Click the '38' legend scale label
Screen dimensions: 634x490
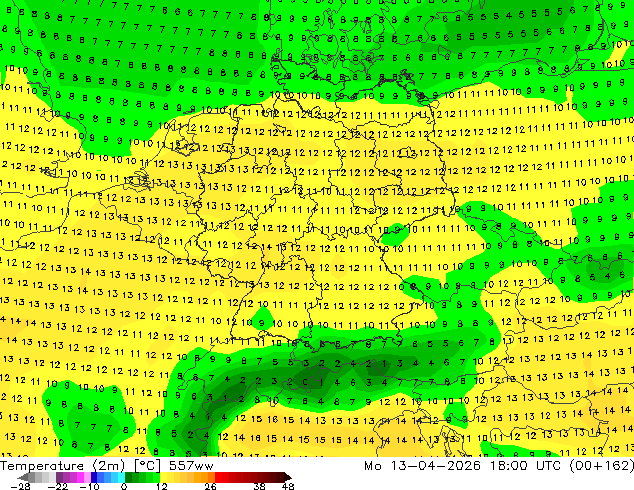pos(260,486)
